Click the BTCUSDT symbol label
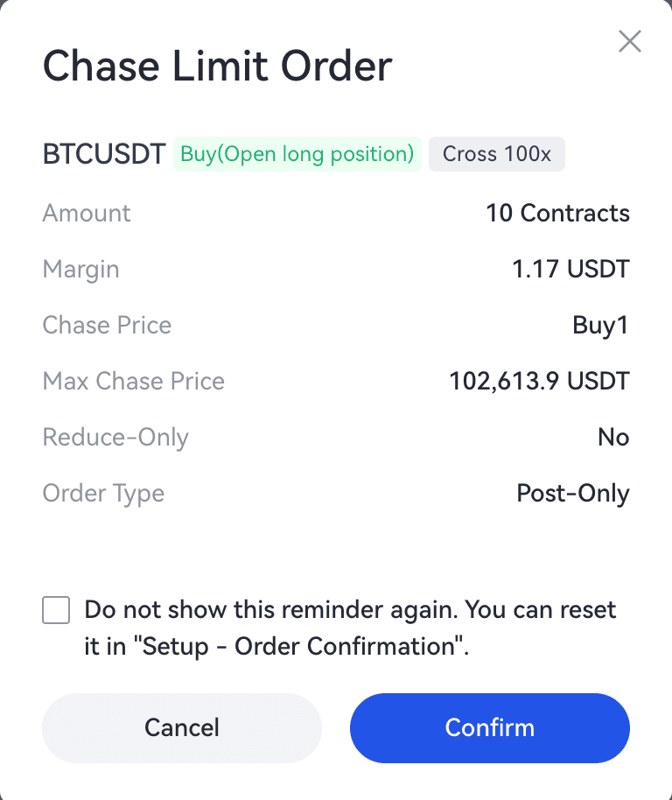This screenshot has height=800, width=672. (x=103, y=155)
